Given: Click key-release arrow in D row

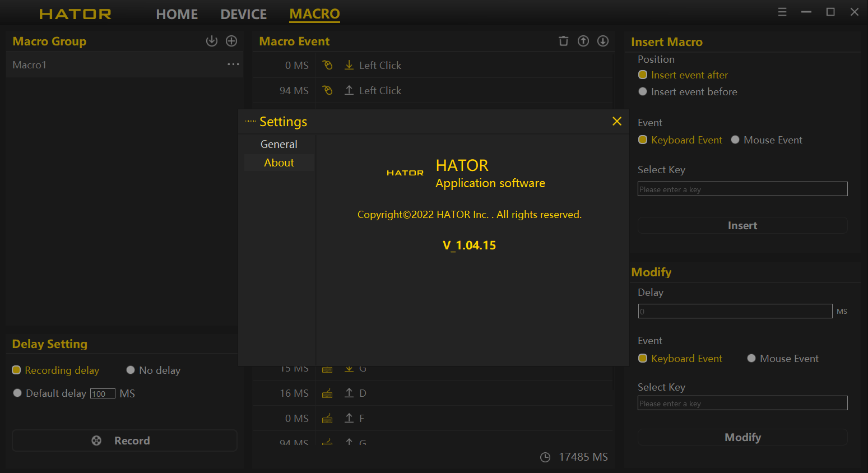Looking at the screenshot, I should point(349,393).
